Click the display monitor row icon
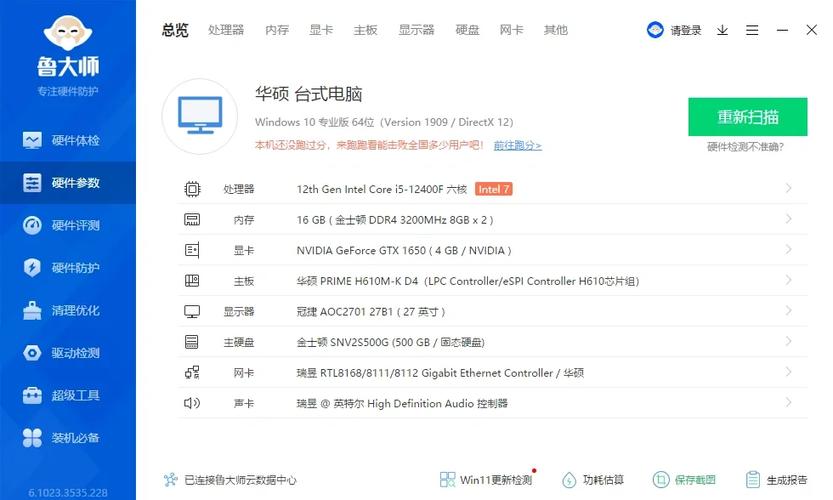This screenshot has height=500, width=833. click(192, 311)
